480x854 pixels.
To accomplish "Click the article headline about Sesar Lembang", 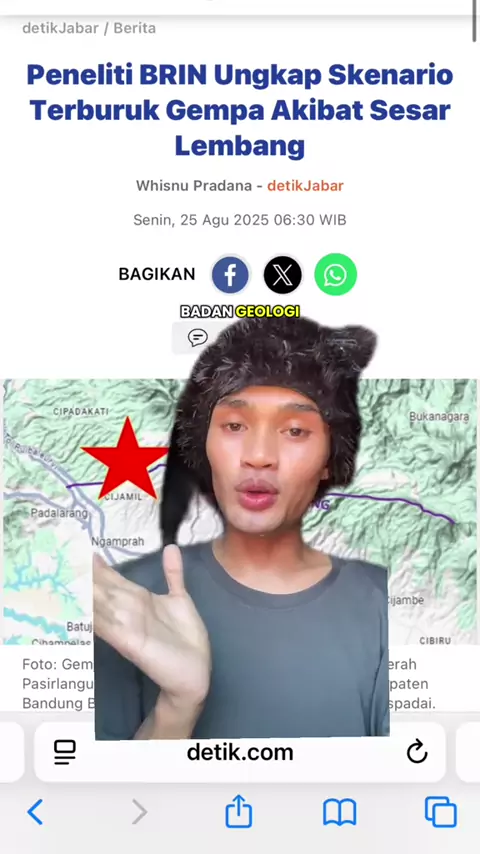I will point(240,111).
